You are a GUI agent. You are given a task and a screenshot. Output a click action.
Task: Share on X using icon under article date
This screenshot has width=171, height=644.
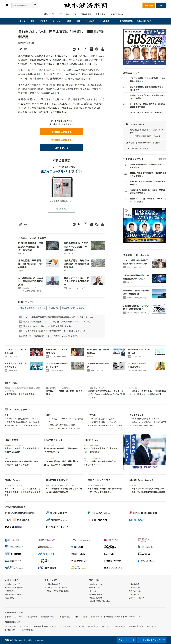coord(91,49)
